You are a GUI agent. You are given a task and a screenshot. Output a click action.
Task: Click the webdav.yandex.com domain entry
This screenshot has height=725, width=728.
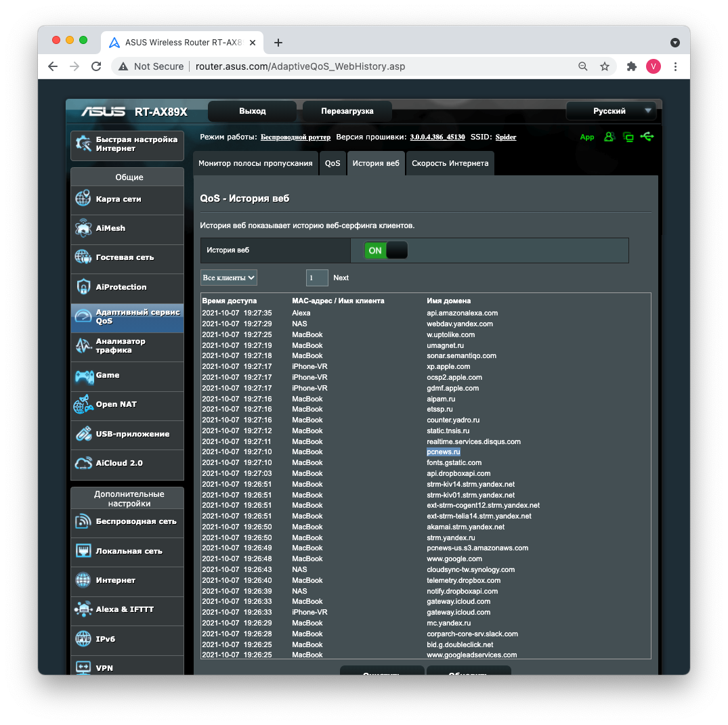pyautogui.click(x=460, y=324)
